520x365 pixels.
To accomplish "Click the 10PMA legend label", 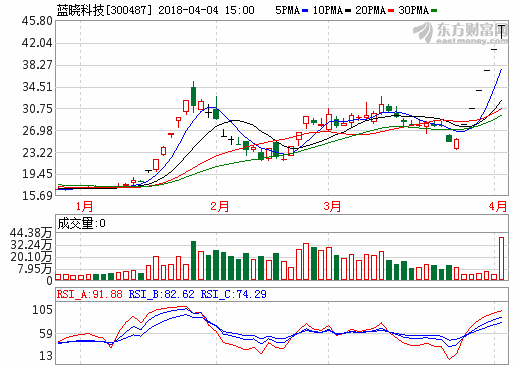I will [328, 10].
